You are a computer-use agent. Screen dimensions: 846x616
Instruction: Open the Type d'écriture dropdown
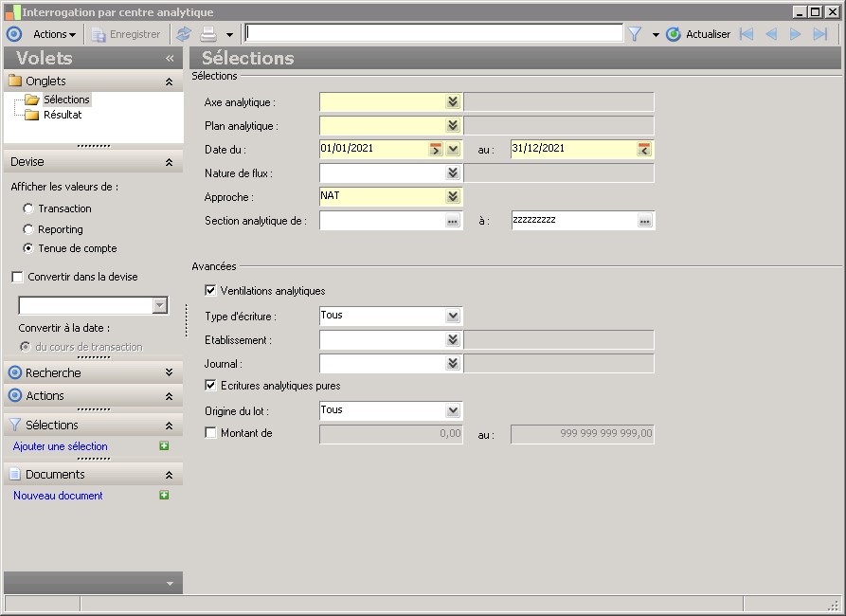(x=453, y=317)
